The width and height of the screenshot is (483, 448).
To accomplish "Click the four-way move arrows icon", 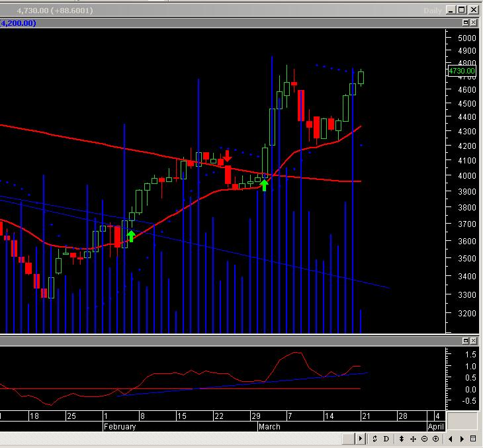I will (x=413, y=439).
